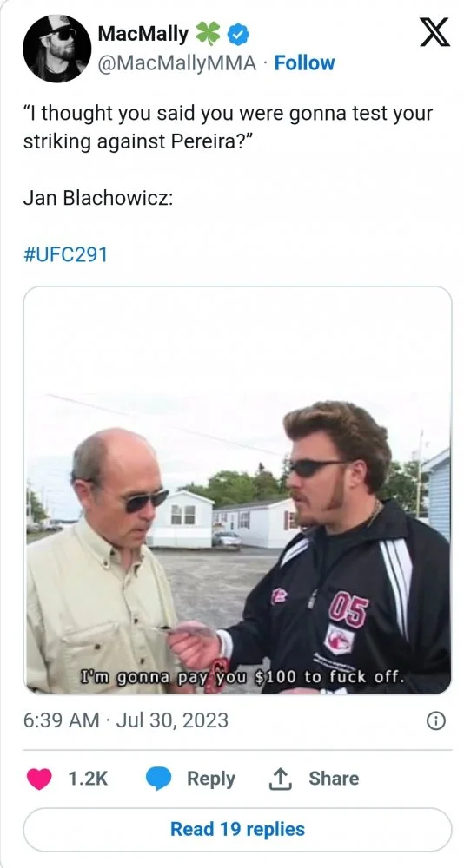464x868 pixels.
Task: Click the 1.2K likes count
Action: click(88, 779)
